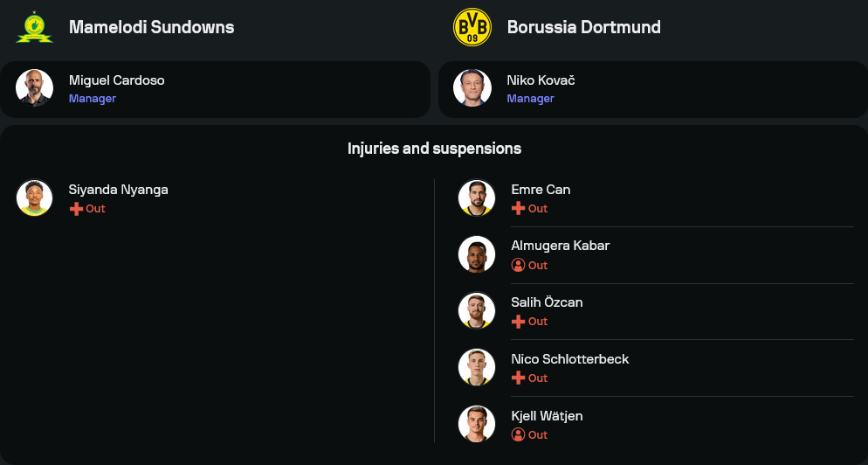Click Nico Schlotterbeck's injury cross icon
The width and height of the screenshot is (868, 465).
(518, 378)
